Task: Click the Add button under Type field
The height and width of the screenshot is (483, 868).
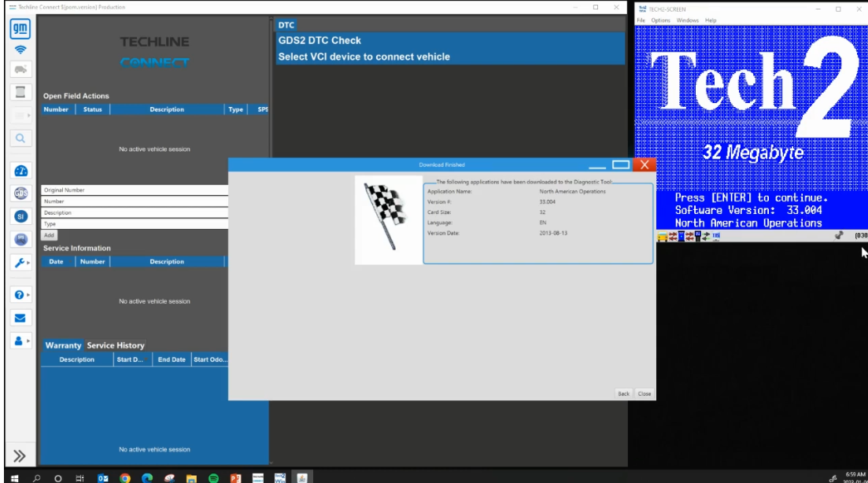Action: click(50, 235)
